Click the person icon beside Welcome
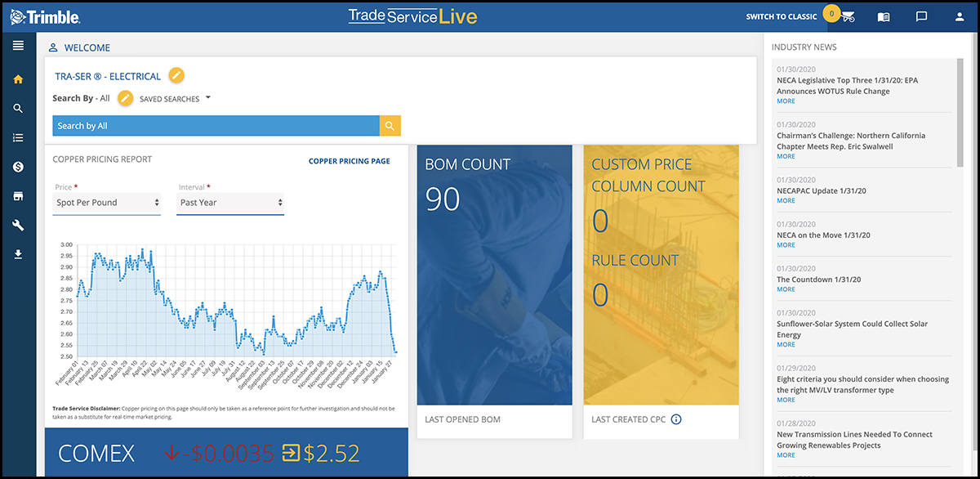The image size is (980, 479). click(53, 47)
